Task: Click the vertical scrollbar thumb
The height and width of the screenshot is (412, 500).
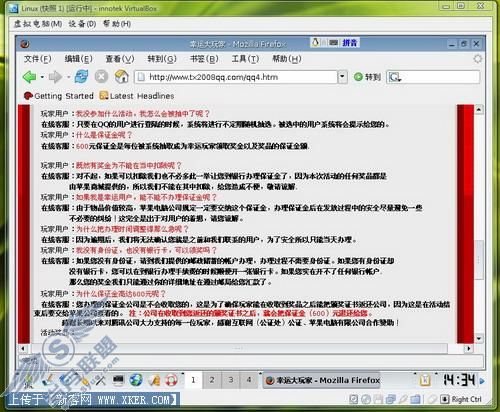Action: click(x=479, y=259)
